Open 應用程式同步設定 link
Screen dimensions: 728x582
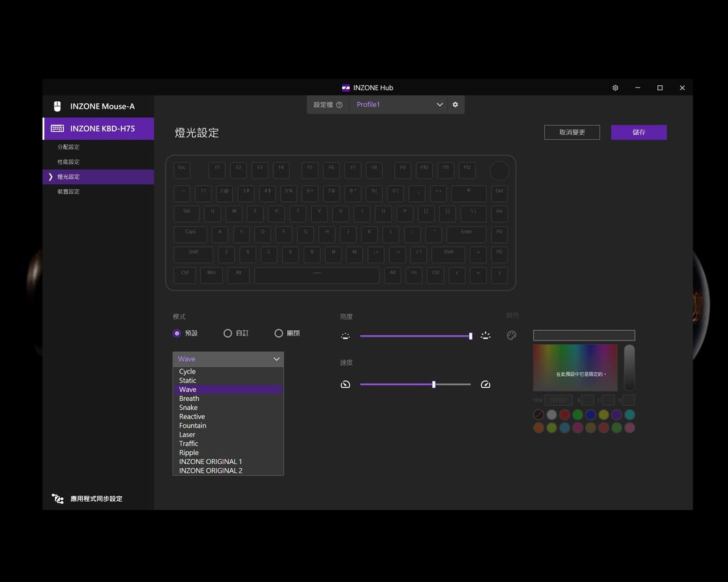click(x=96, y=498)
